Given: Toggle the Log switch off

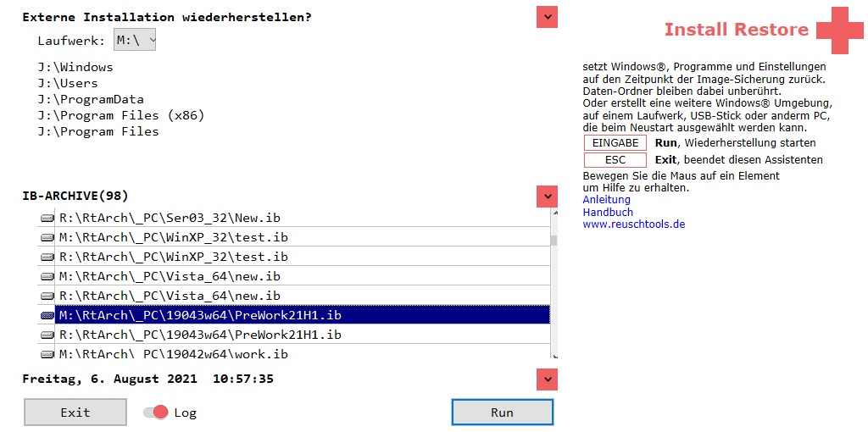Looking at the screenshot, I should coord(156,413).
